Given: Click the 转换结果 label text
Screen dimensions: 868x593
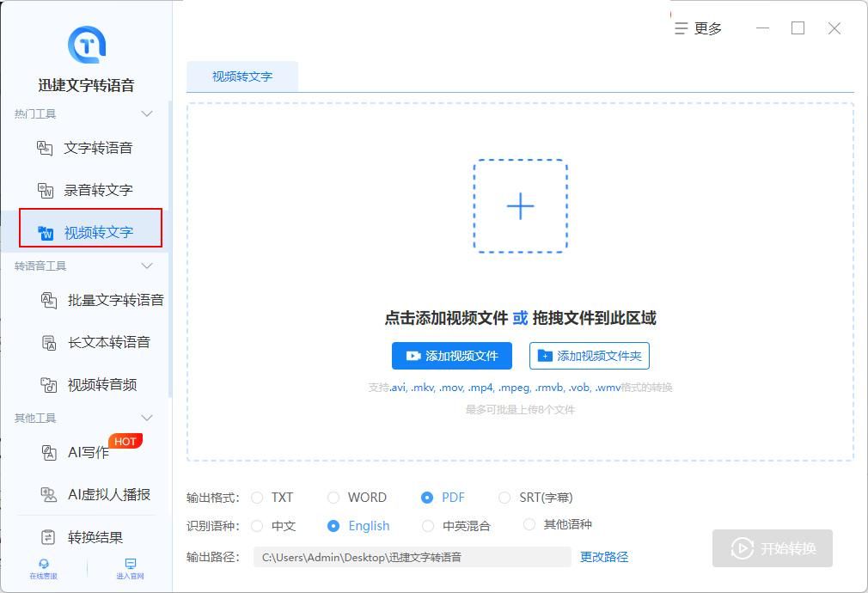Looking at the screenshot, I should click(x=95, y=537).
